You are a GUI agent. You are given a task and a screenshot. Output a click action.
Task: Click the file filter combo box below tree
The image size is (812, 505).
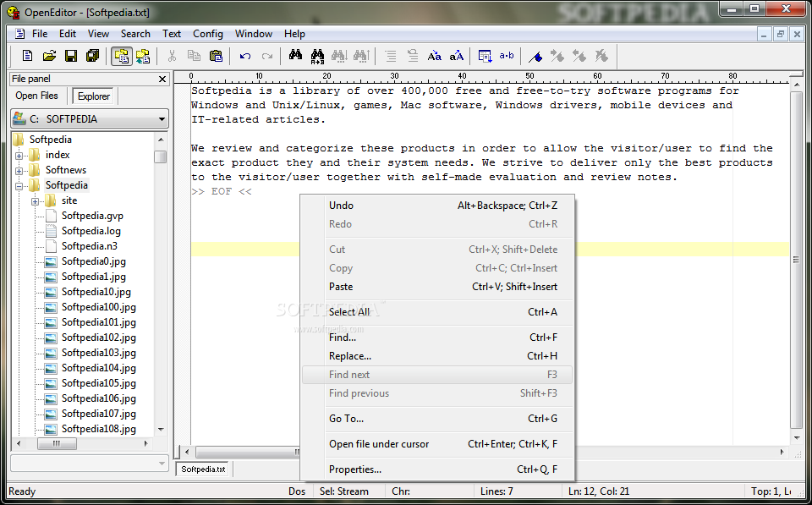click(x=90, y=463)
